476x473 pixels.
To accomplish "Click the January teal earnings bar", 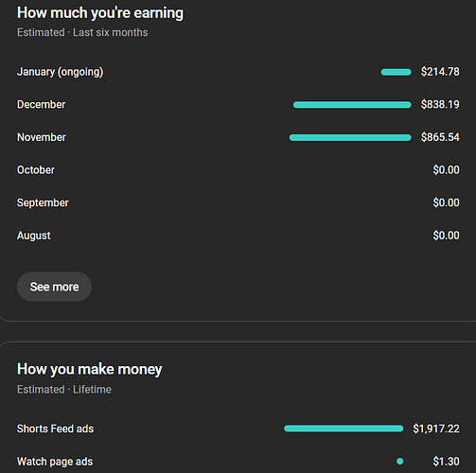I will click(396, 72).
